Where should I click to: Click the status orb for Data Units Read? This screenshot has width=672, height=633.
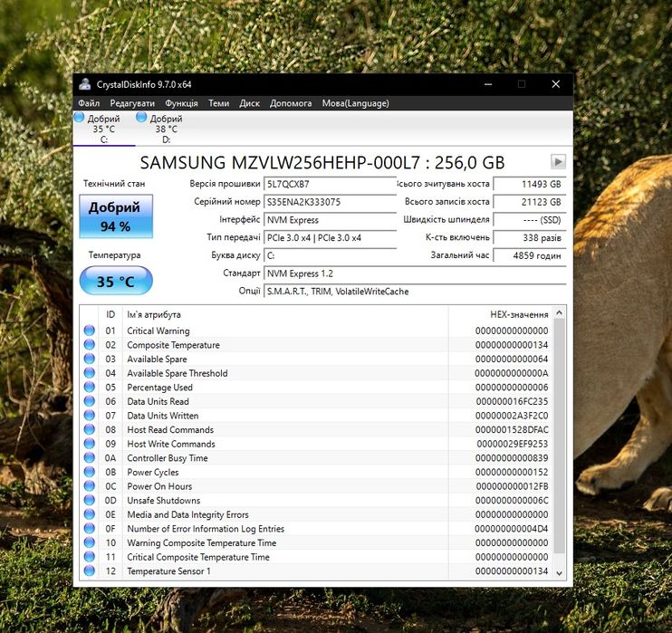pyautogui.click(x=89, y=401)
